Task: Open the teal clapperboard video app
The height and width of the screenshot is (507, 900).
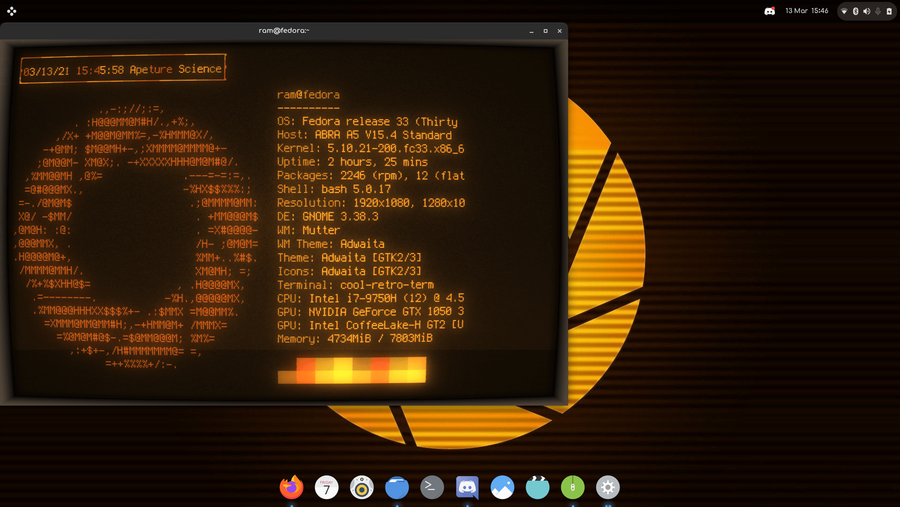Action: 537,487
